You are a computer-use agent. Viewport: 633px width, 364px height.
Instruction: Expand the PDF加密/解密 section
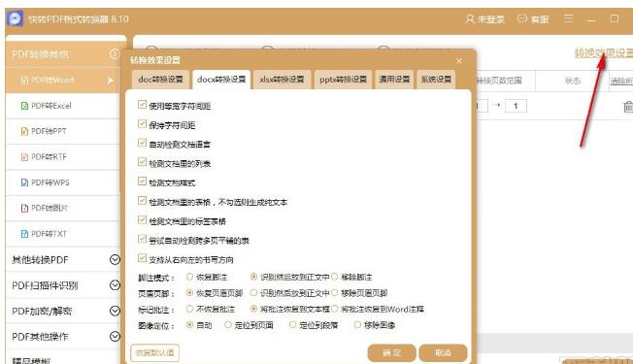pyautogui.click(x=115, y=311)
